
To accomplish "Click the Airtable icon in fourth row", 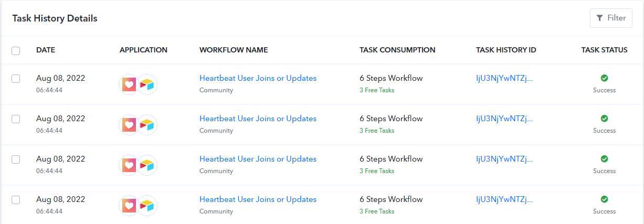I will [x=147, y=205].
